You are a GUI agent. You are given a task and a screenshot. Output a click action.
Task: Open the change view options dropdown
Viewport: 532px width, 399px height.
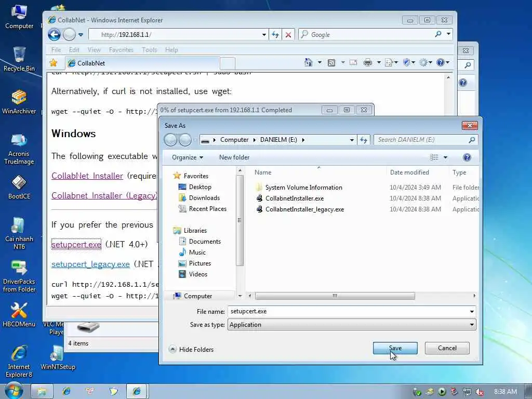(445, 157)
